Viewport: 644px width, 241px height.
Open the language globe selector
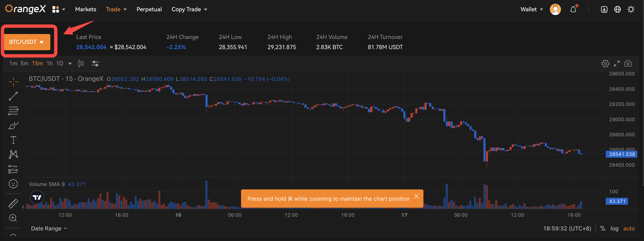pyautogui.click(x=617, y=9)
